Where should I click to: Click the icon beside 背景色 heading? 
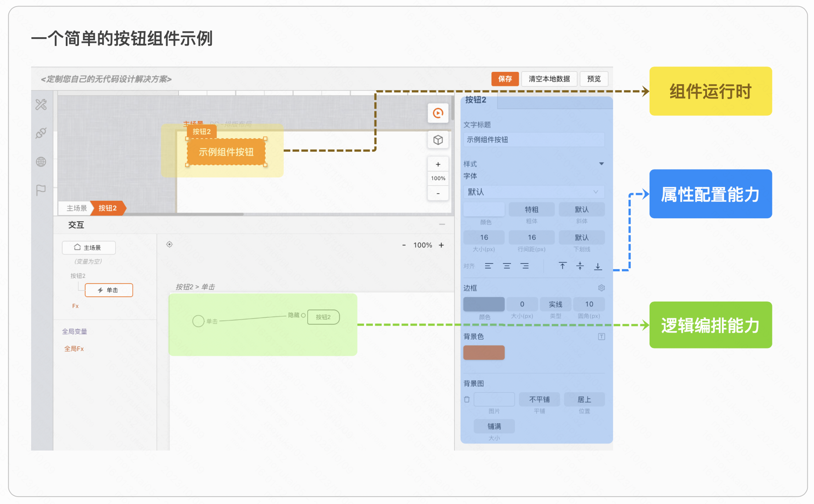pos(601,337)
